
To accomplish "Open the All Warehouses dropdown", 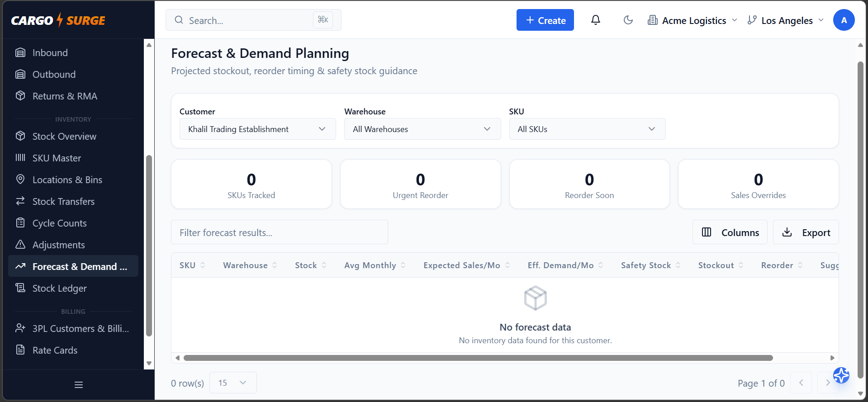I will [x=422, y=129].
